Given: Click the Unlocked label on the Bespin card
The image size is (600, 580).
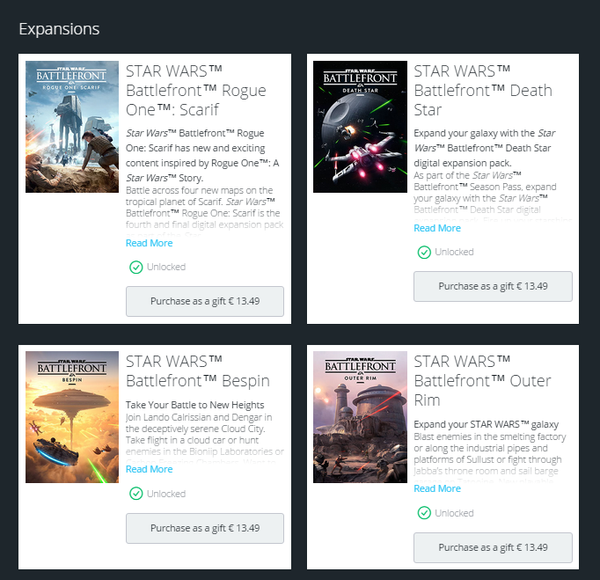Looking at the screenshot, I should (166, 494).
